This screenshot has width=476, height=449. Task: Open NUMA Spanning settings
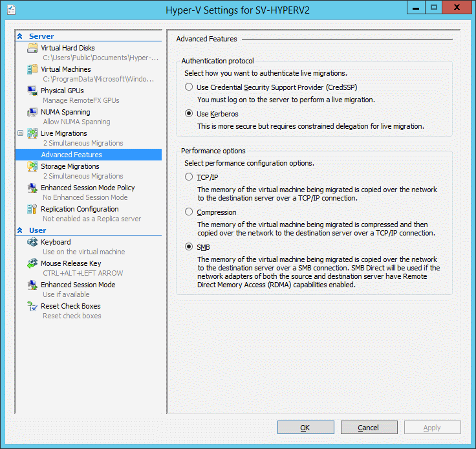click(x=65, y=112)
